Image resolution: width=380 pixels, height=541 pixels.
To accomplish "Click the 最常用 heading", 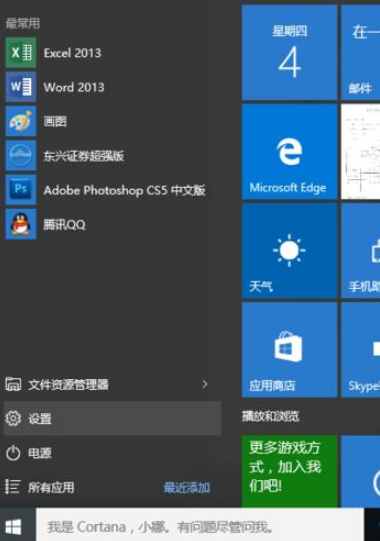I will tap(23, 23).
